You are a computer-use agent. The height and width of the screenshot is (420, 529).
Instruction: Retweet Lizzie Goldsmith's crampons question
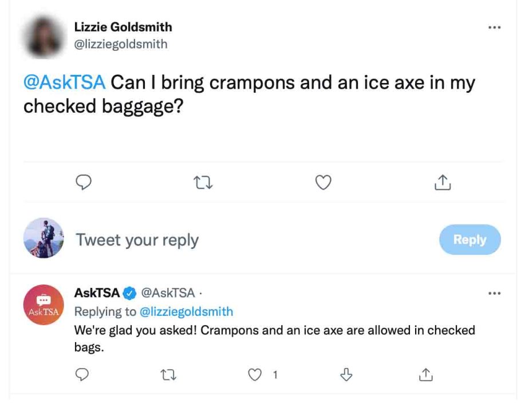[203, 183]
